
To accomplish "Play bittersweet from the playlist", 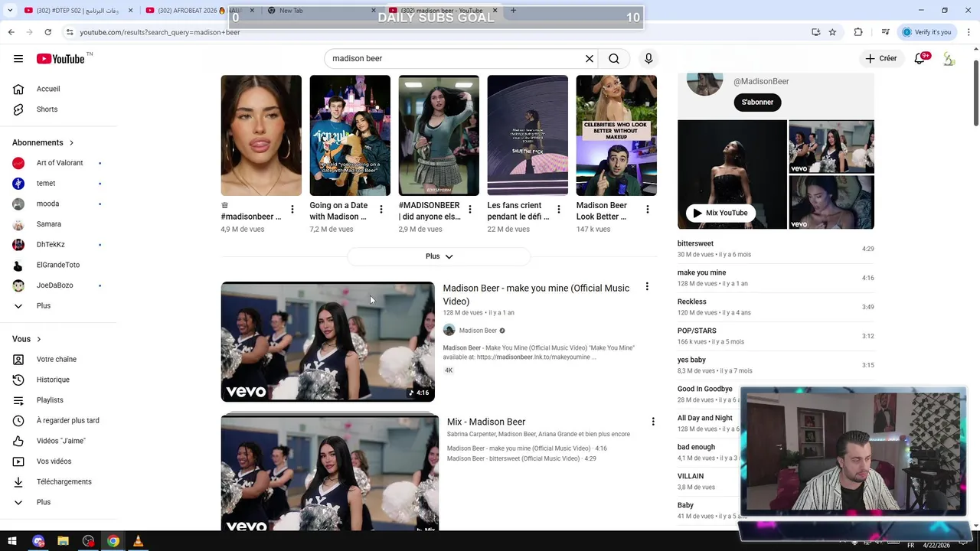I will coord(776,249).
